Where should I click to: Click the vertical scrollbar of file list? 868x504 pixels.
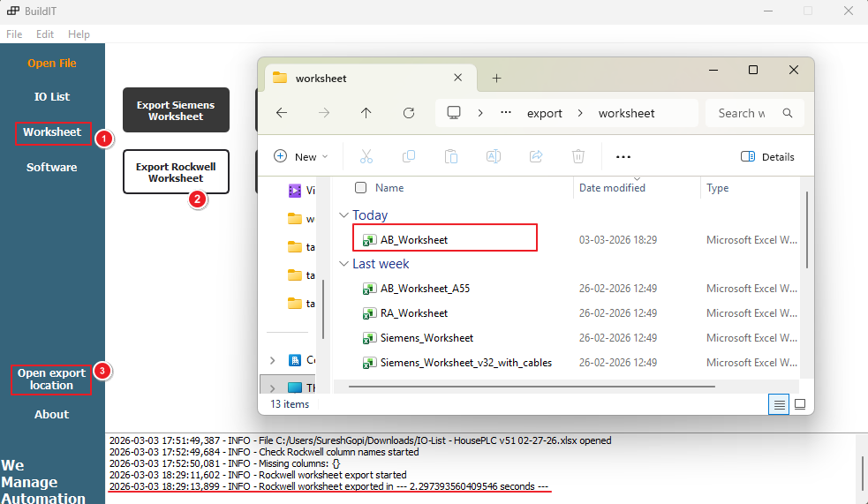pos(807,229)
